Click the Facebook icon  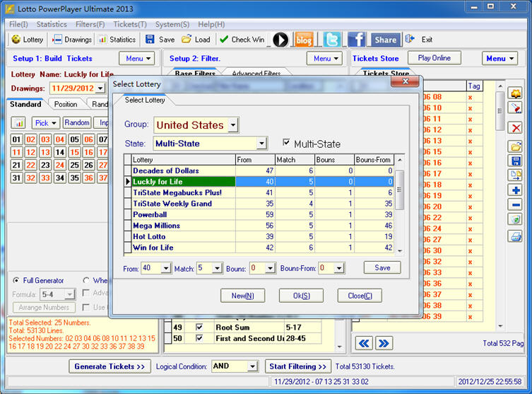tap(356, 40)
